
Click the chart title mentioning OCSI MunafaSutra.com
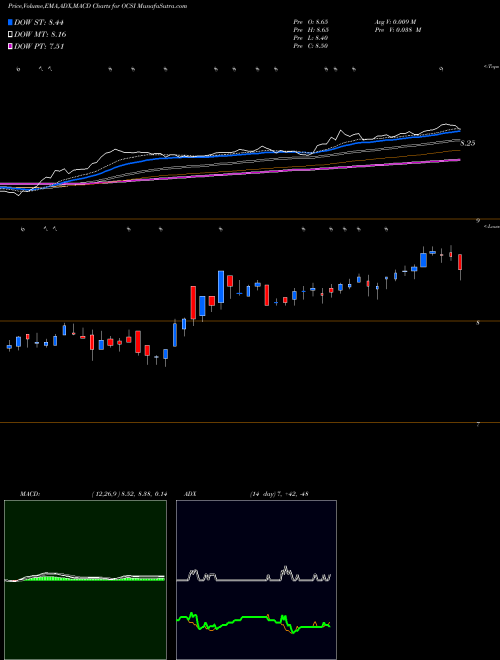click(x=98, y=6)
